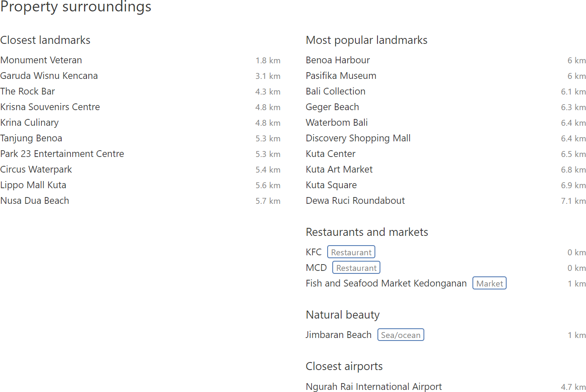The height and width of the screenshot is (392, 586).
Task: Click the 'Kuta Center' landmark
Action: click(331, 154)
